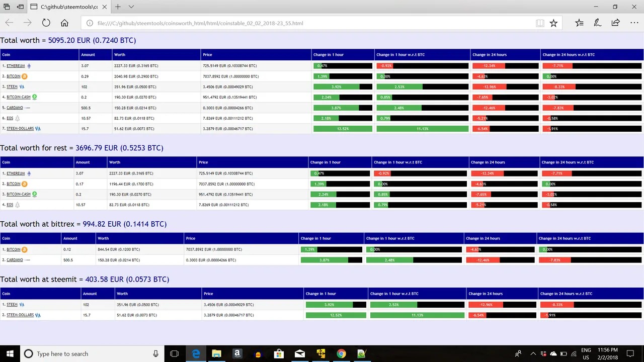Open BITCOIN link in bittrex table
Screen dimensions: 644x362
tap(14, 249)
